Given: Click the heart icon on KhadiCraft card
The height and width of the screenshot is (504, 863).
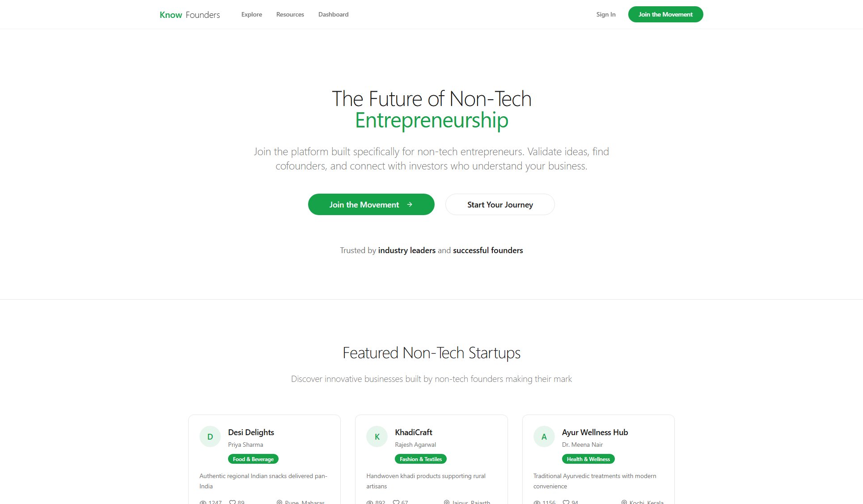Looking at the screenshot, I should (x=396, y=502).
